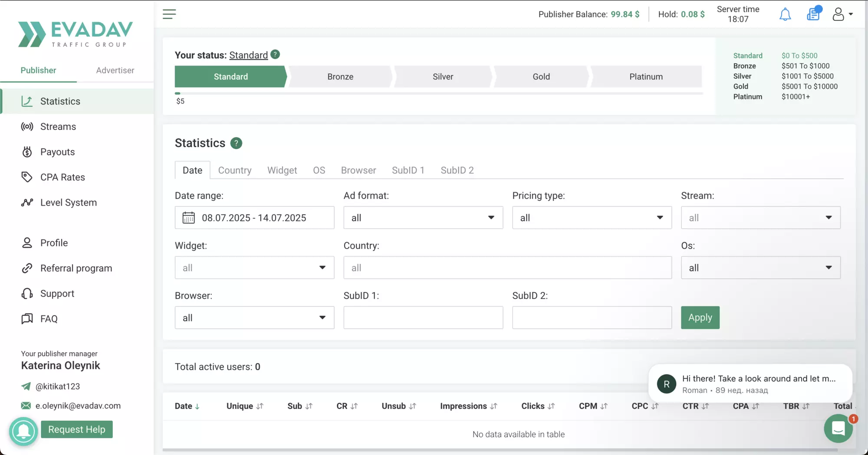
Task: Open the user account menu
Action: [843, 14]
